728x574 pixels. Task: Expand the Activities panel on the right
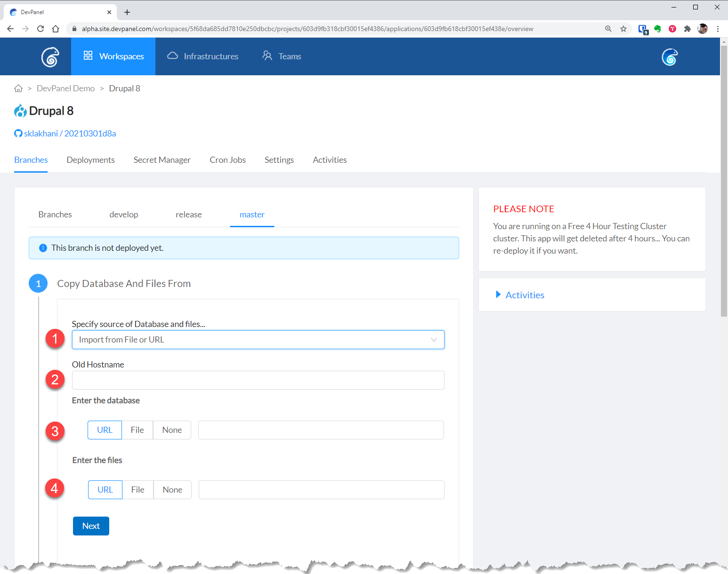525,295
